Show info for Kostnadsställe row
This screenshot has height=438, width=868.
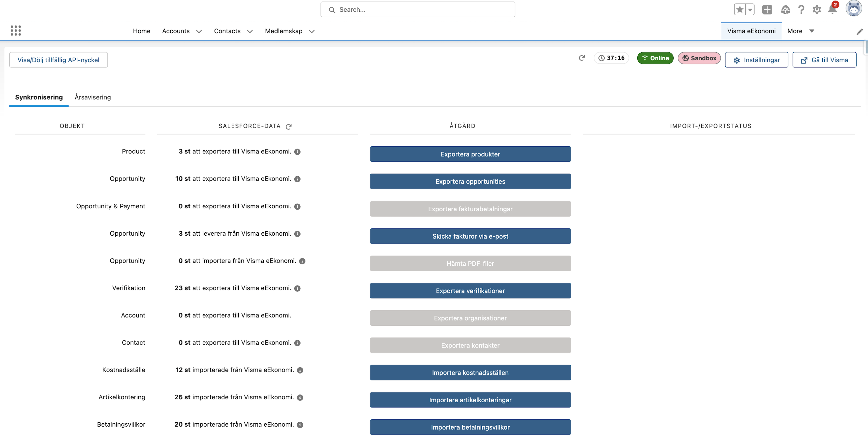click(x=300, y=370)
